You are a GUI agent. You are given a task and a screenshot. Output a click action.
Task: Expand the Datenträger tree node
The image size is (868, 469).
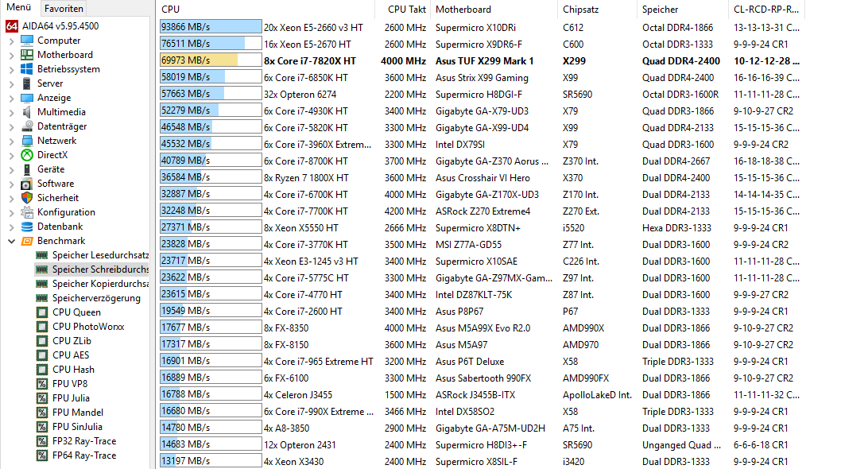click(x=12, y=127)
